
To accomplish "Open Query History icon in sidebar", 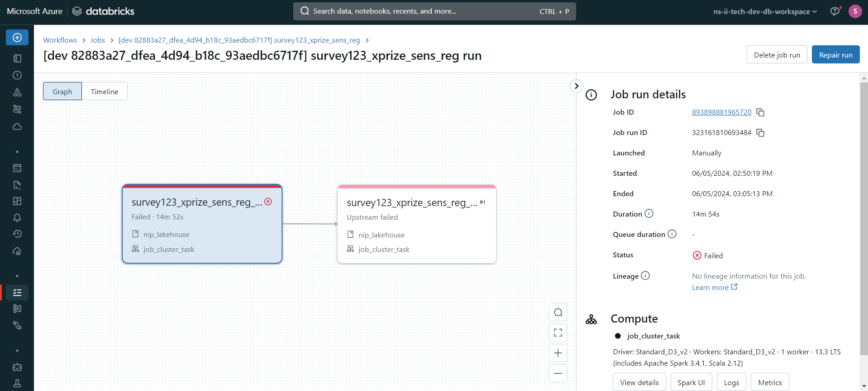I will 17,234.
